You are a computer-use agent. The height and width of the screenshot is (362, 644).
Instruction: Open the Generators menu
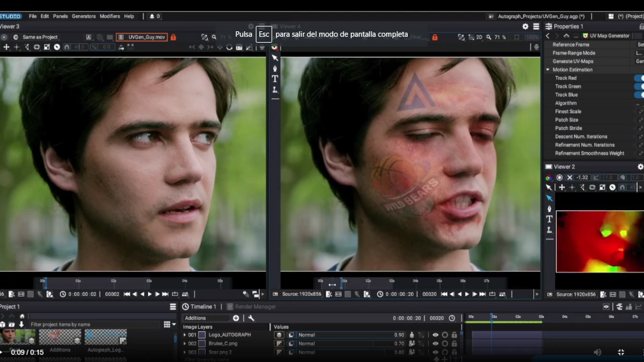click(x=84, y=16)
